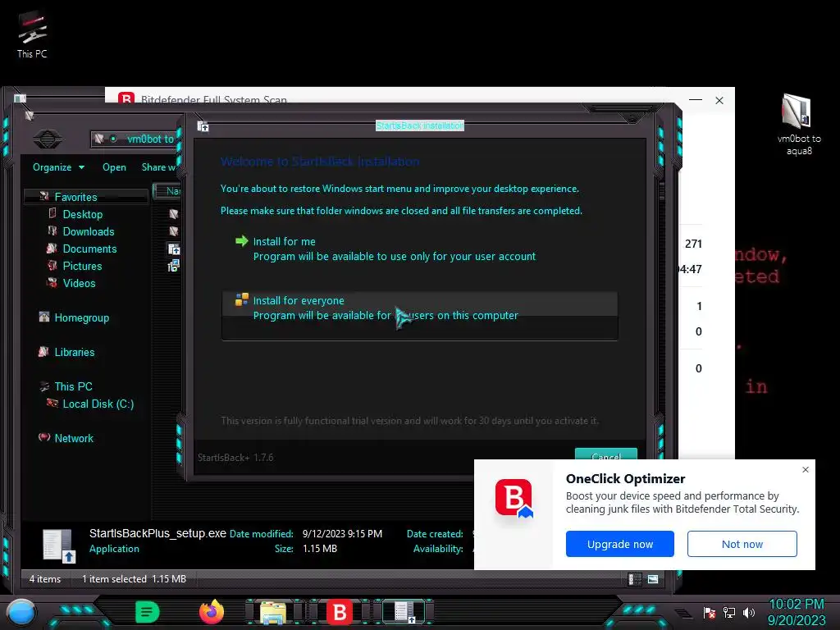Select Libraries in navigation pane
Screen dimensions: 840x630
pos(75,352)
